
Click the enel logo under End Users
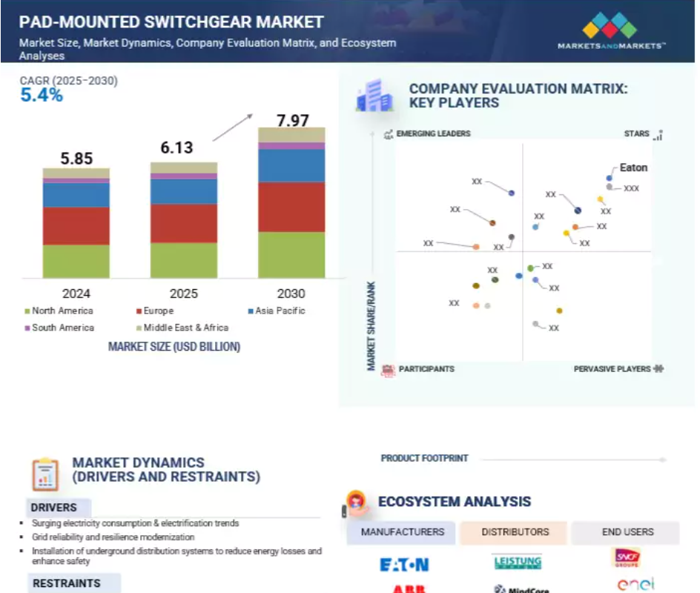(636, 583)
